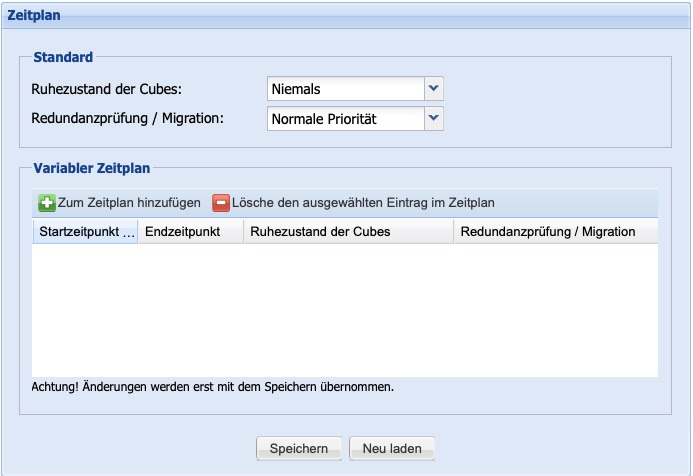Click the Ruhezustand der Cubes field label
Viewport: 693px width, 476px height.
tap(107, 89)
